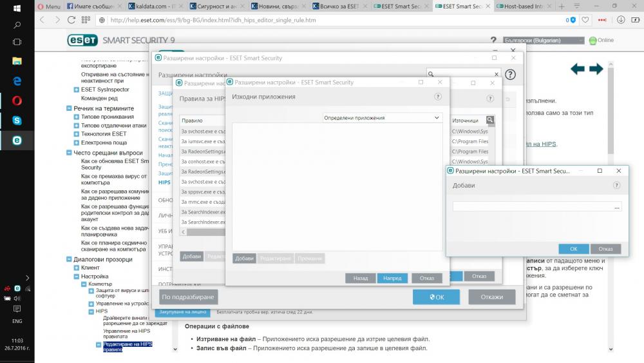Reload the current page

tap(71, 20)
